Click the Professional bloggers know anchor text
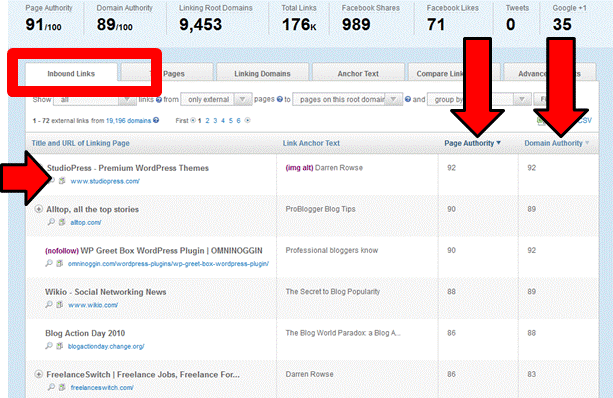Screen dimensions: 613x398 tap(332, 250)
